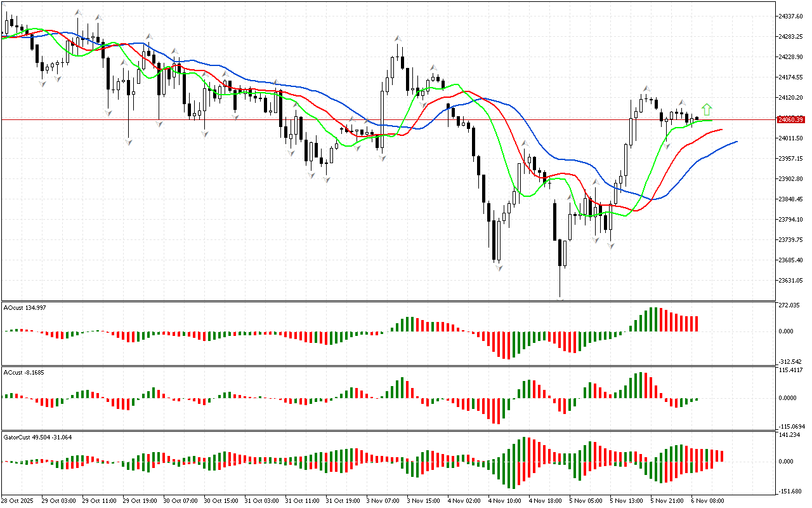Click the end of the red Alligator teeth line
The width and height of the screenshot is (812, 508).
tap(722, 130)
